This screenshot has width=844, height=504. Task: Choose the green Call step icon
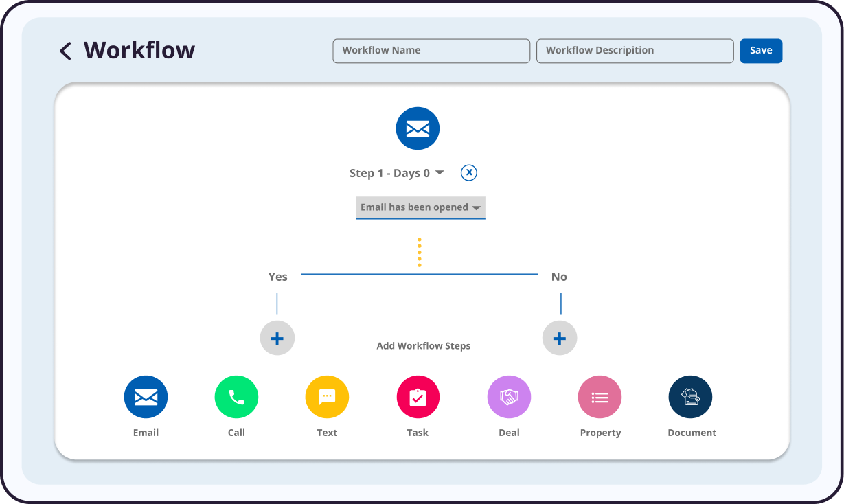click(236, 397)
